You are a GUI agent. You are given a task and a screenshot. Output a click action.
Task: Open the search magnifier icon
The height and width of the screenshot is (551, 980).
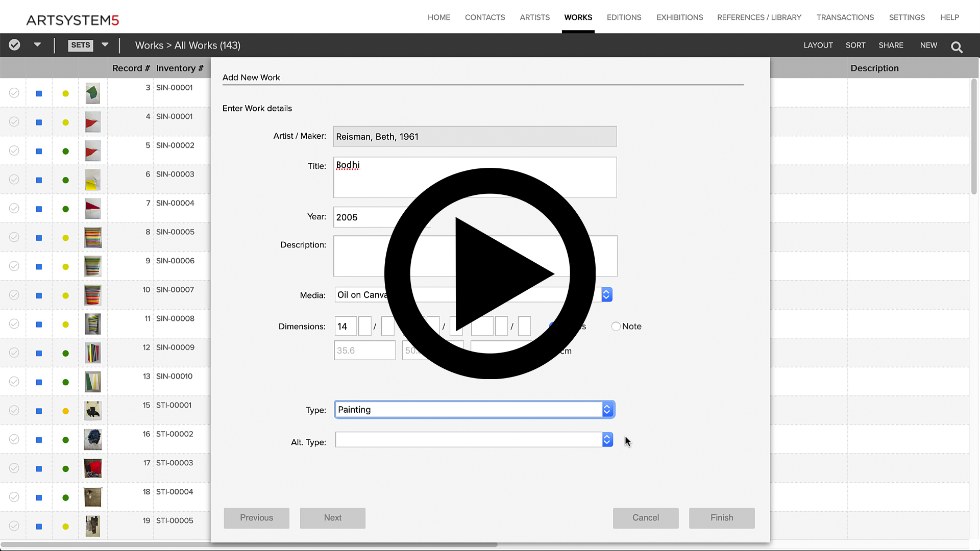(957, 46)
